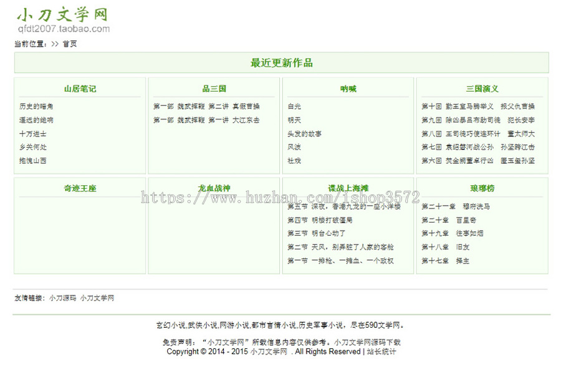Read the 明天 chapter
561x392 pixels.
click(x=294, y=120)
